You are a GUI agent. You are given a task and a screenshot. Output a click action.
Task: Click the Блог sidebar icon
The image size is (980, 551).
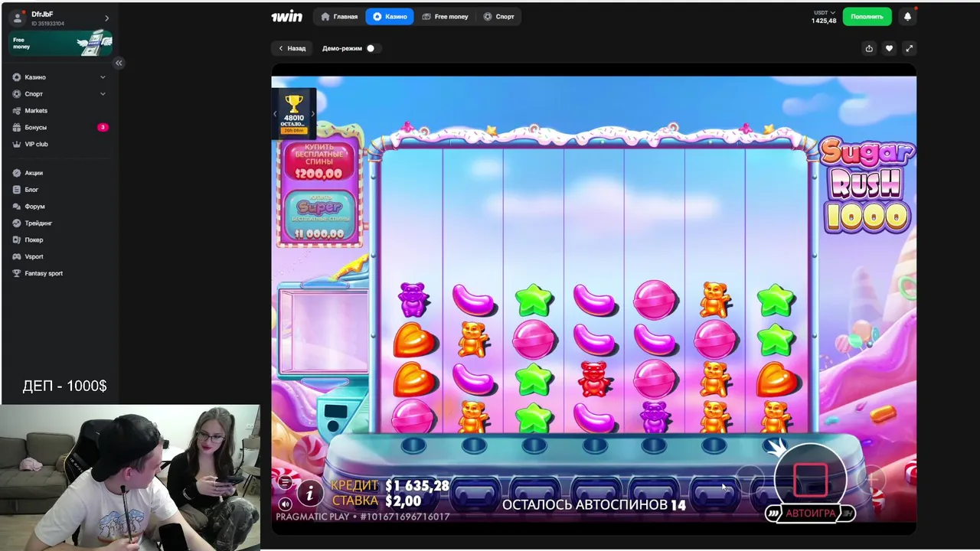[x=17, y=190]
